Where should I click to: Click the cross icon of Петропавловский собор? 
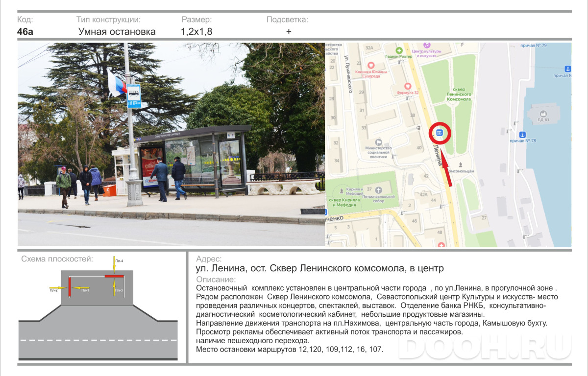tap(378, 189)
